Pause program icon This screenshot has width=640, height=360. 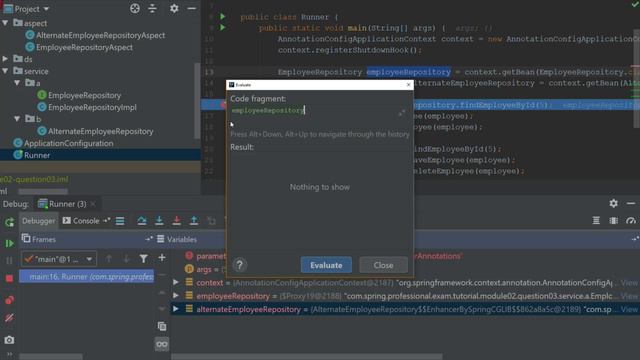click(9, 260)
